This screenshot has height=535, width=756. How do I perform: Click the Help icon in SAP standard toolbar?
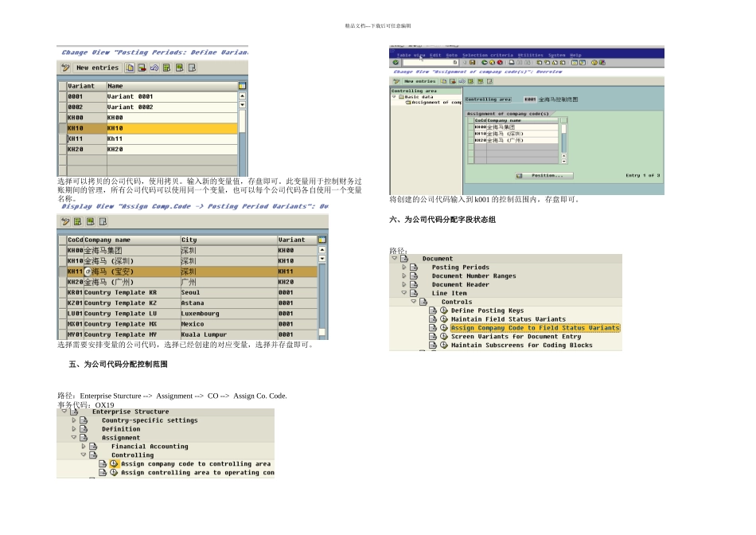point(594,62)
